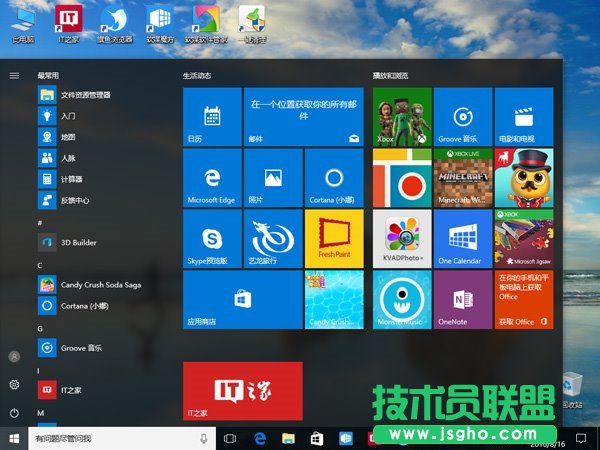Open the One Calendar tile
Image resolution: width=600 pixels, height=450 pixels.
463,239
